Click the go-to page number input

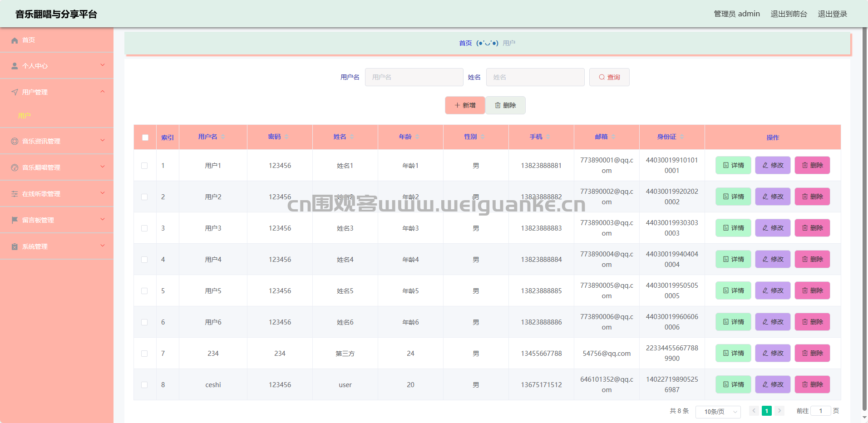point(821,411)
